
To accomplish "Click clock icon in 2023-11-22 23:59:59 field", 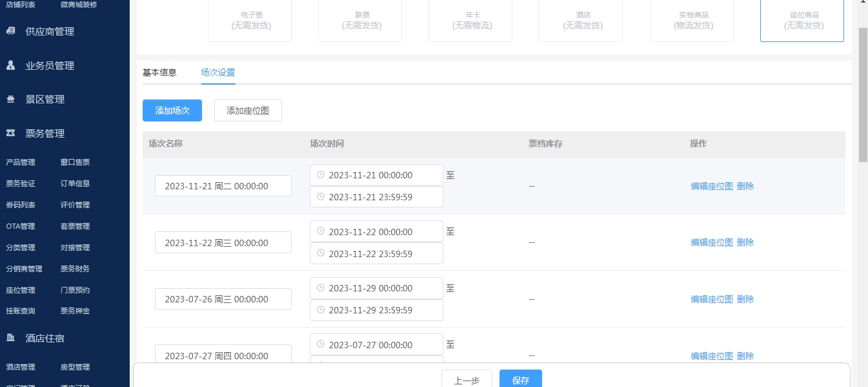I will tap(321, 254).
